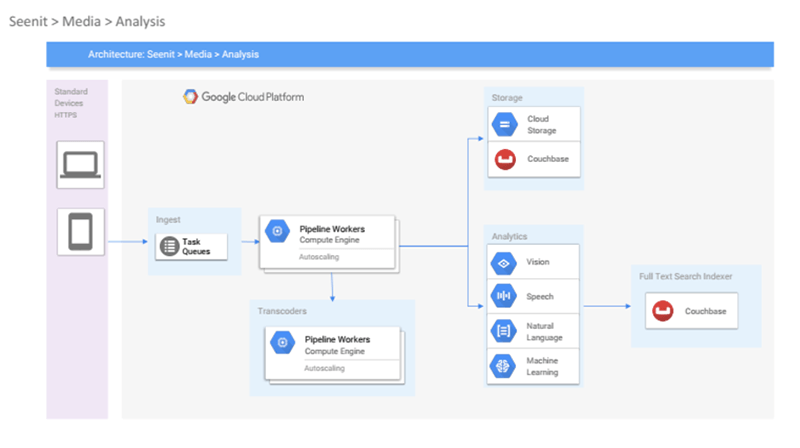
Task: Click the Natural Language icon
Action: [504, 331]
